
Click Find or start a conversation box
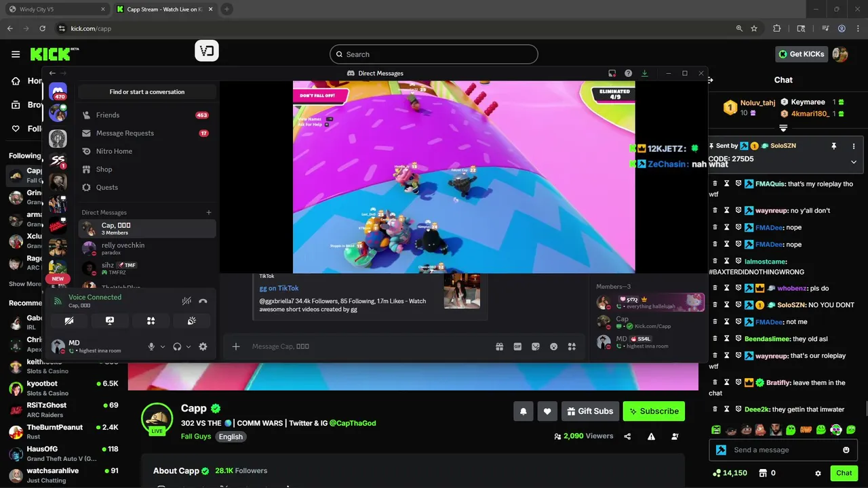point(147,91)
